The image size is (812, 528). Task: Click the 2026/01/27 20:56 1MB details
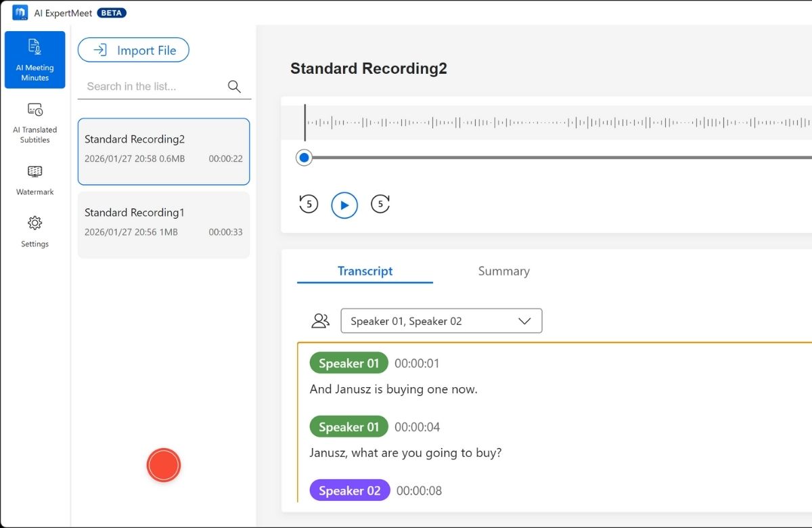point(131,232)
